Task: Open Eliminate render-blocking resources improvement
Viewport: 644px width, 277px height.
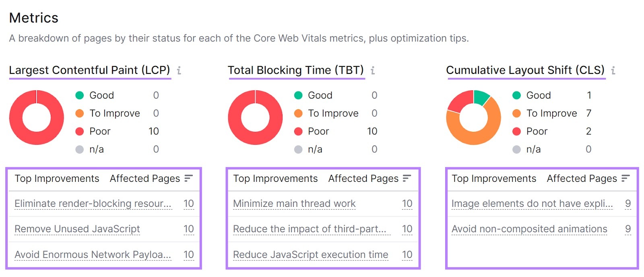Action: tap(93, 204)
